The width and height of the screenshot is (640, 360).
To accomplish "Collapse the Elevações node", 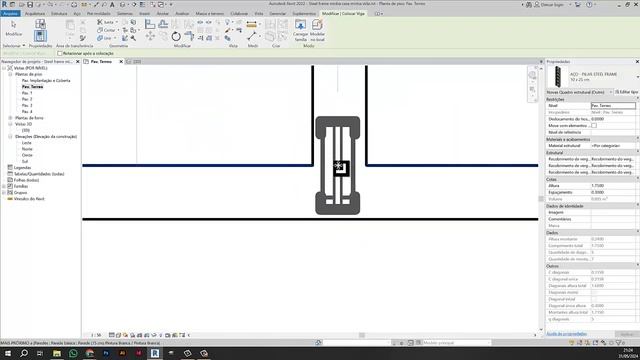I will point(10,137).
